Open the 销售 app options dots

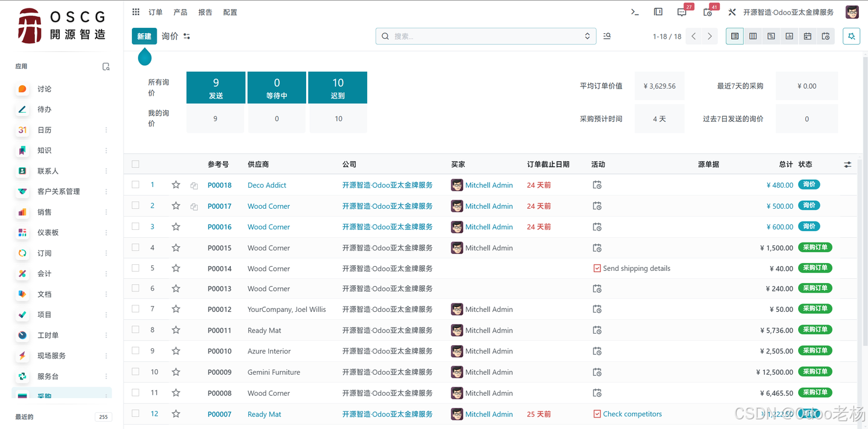106,212
